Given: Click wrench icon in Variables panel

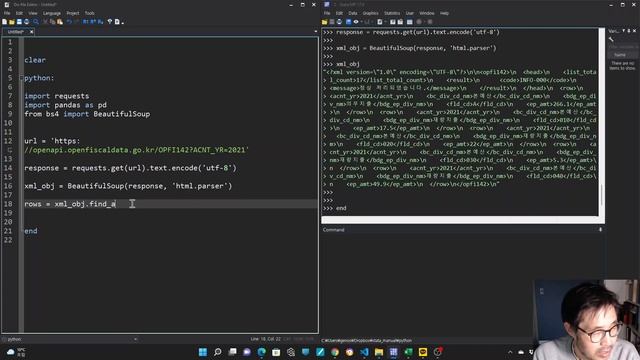Looking at the screenshot, I should (611, 39).
